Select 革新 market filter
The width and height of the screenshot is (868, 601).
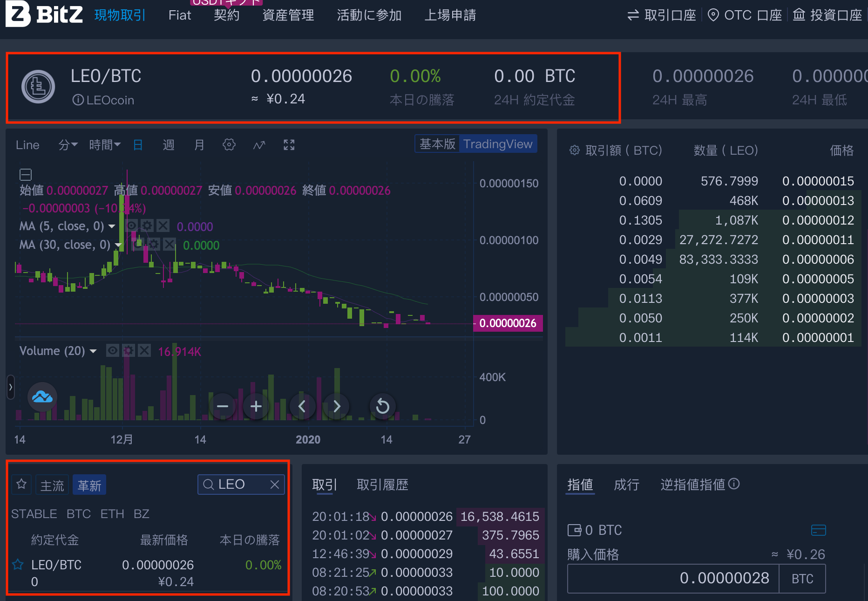(x=89, y=485)
